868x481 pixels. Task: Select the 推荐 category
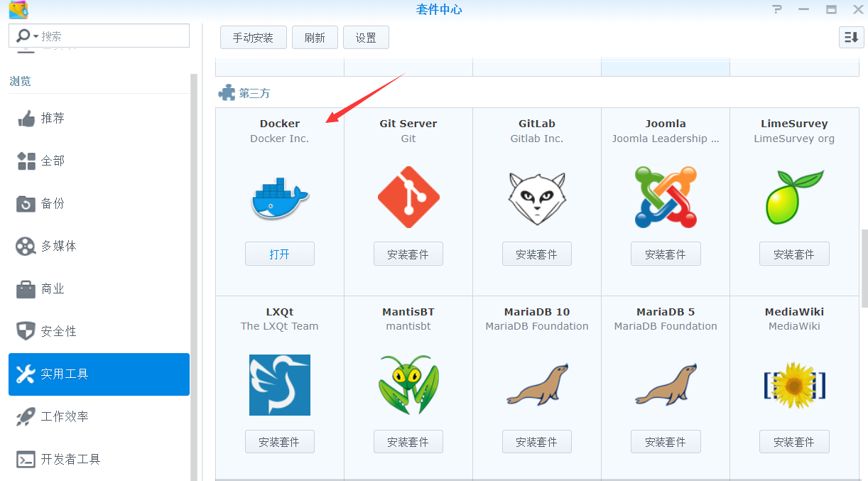99,118
